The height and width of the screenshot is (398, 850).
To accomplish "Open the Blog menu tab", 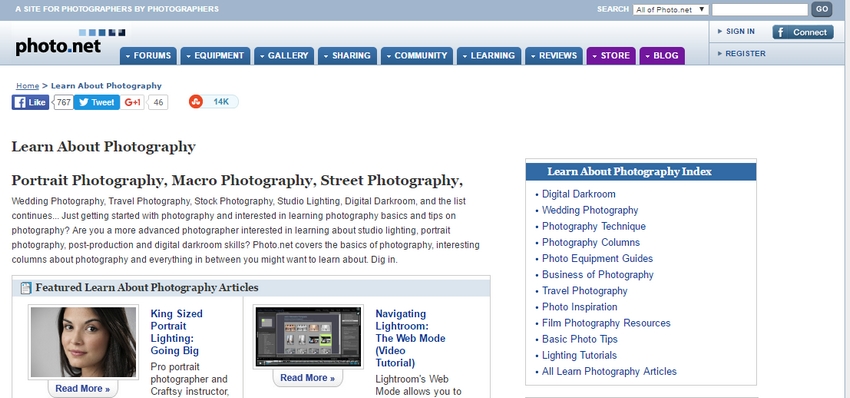I will pos(662,55).
